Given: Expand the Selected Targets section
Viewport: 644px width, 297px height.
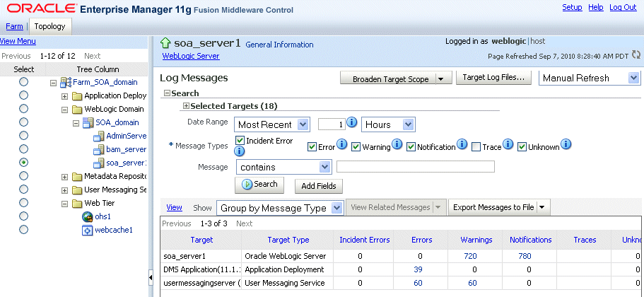Looking at the screenshot, I should pyautogui.click(x=186, y=106).
